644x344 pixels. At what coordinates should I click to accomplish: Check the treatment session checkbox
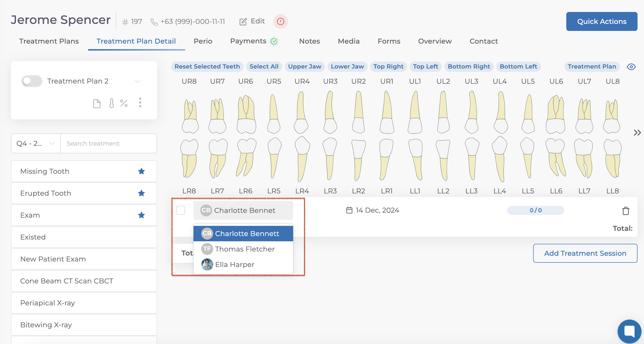[x=181, y=210]
